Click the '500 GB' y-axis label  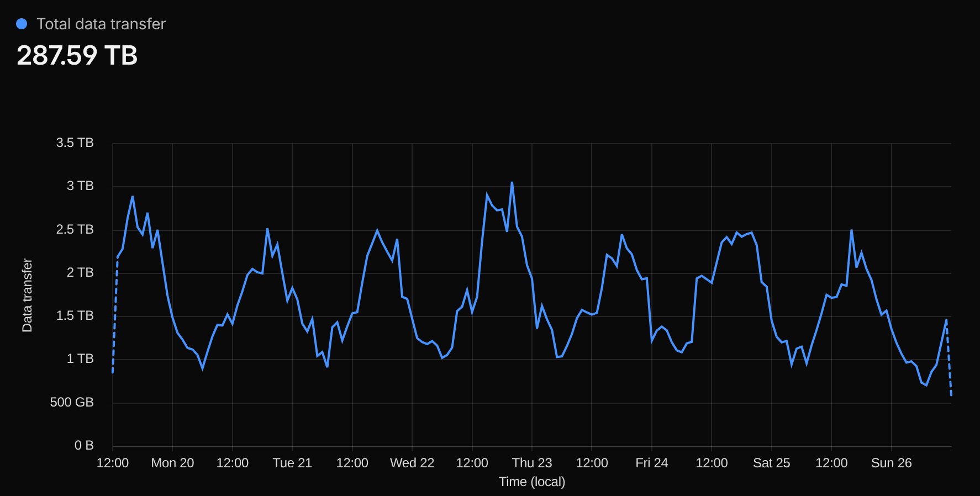[72, 402]
